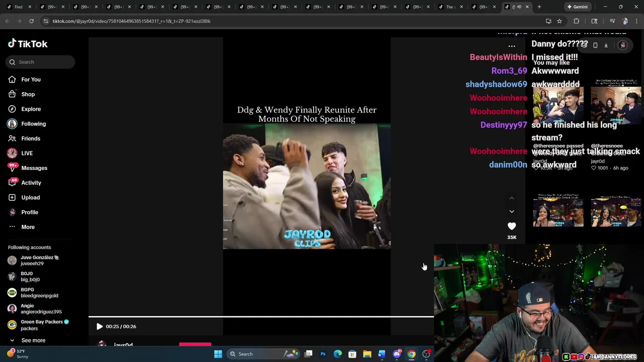Open Microsoft Store from taskbar

(x=352, y=354)
